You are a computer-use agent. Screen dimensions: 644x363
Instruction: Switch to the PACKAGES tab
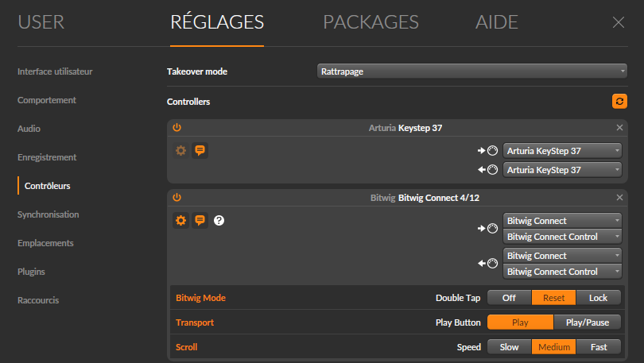370,22
